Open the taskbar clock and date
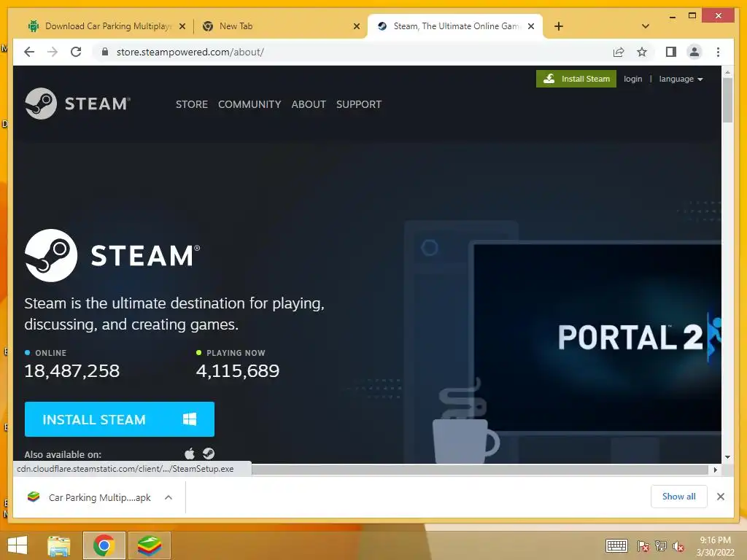Image resolution: width=747 pixels, height=560 pixels. [x=715, y=546]
